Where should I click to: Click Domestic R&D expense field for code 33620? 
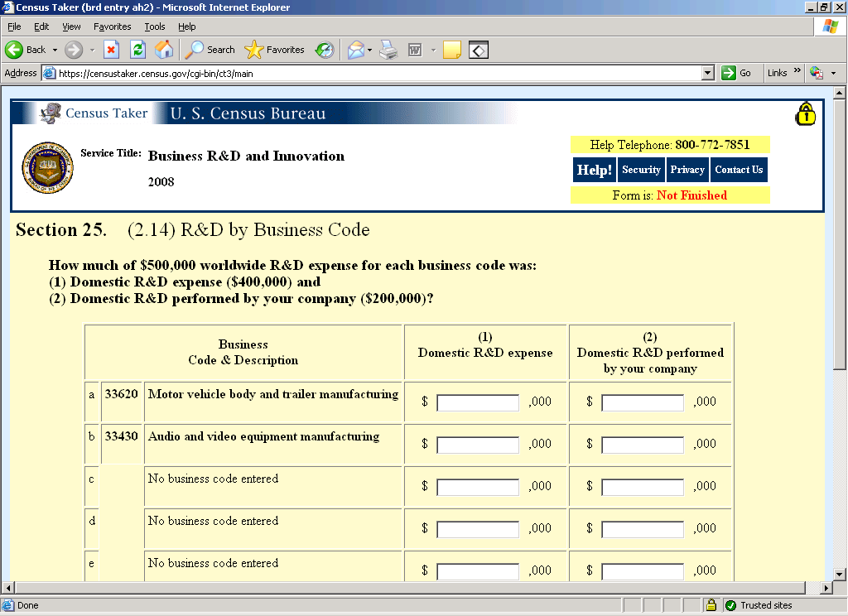coord(478,402)
